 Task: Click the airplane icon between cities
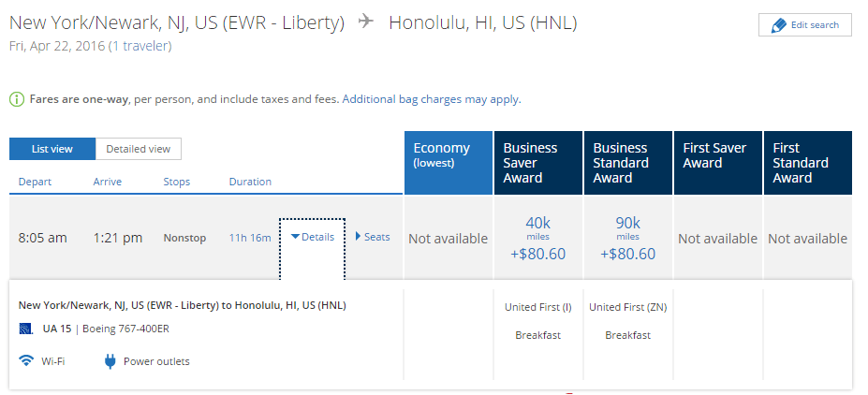click(366, 22)
